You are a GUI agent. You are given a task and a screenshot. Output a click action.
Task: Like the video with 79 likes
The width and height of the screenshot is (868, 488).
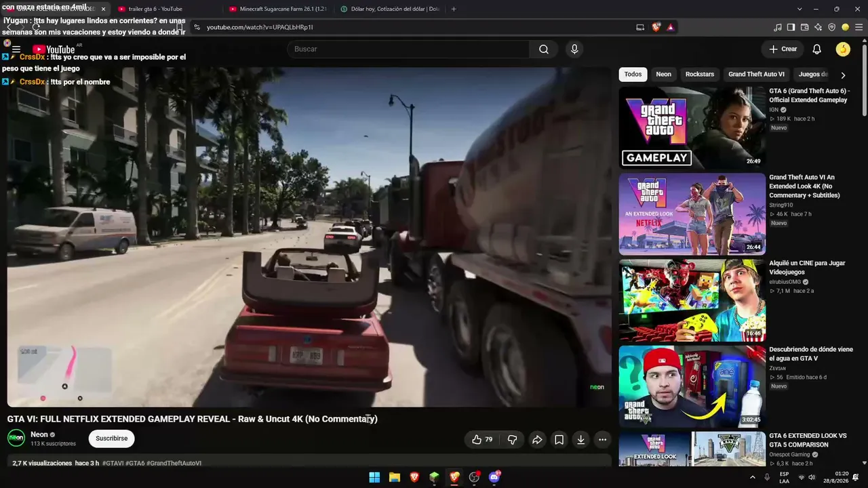[482, 440]
